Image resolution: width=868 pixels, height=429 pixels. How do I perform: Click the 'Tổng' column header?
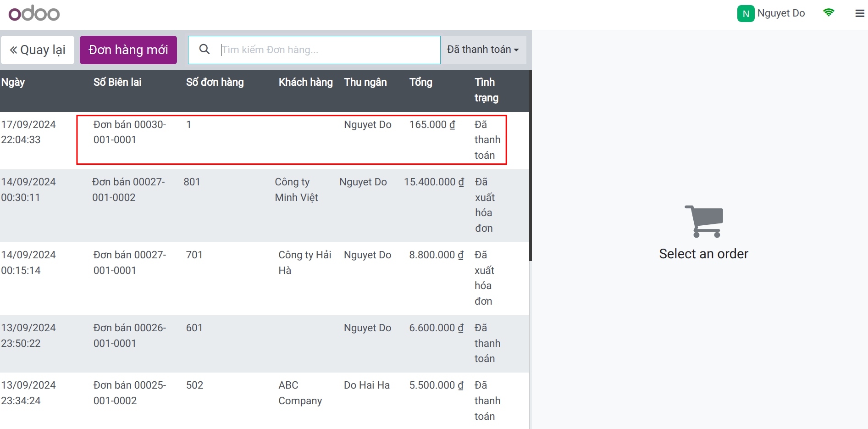tap(420, 83)
